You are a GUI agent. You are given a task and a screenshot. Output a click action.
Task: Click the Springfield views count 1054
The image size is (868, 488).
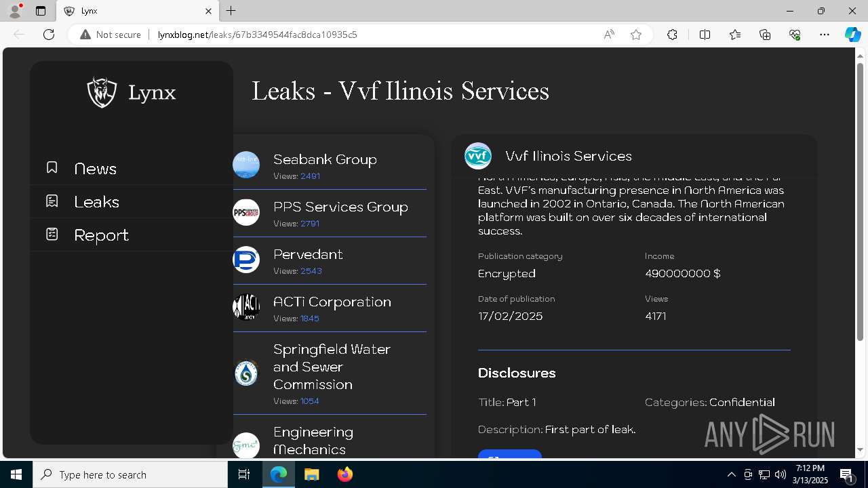tap(310, 401)
